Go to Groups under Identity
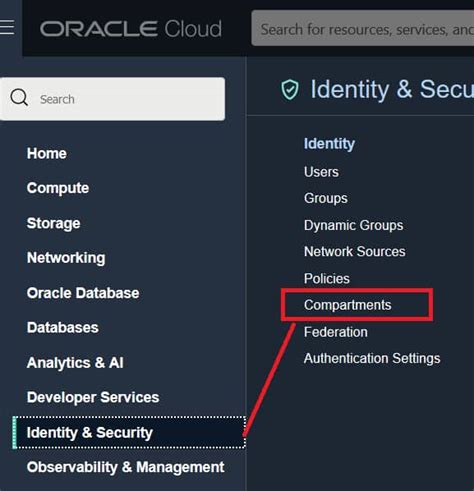Screen dimensions: 474x491 (326, 198)
